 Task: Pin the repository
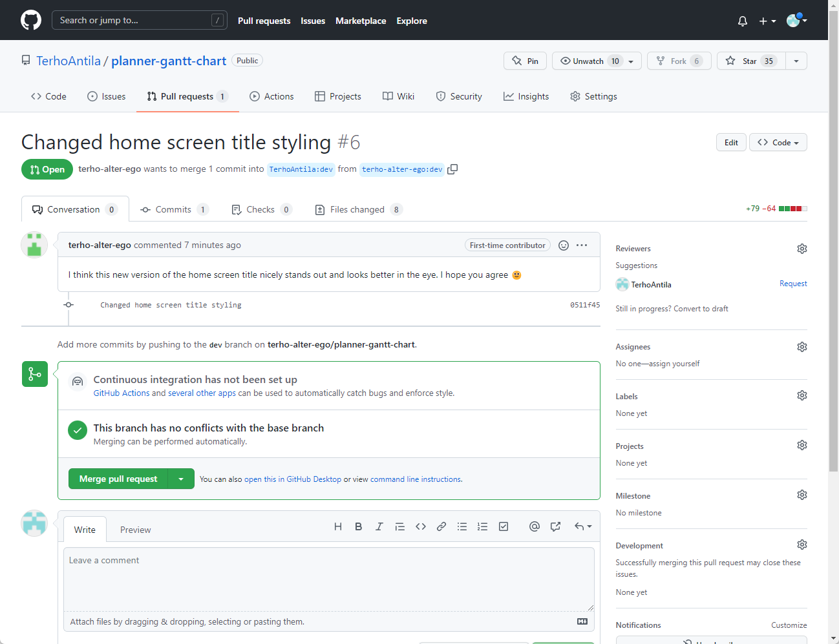point(525,61)
